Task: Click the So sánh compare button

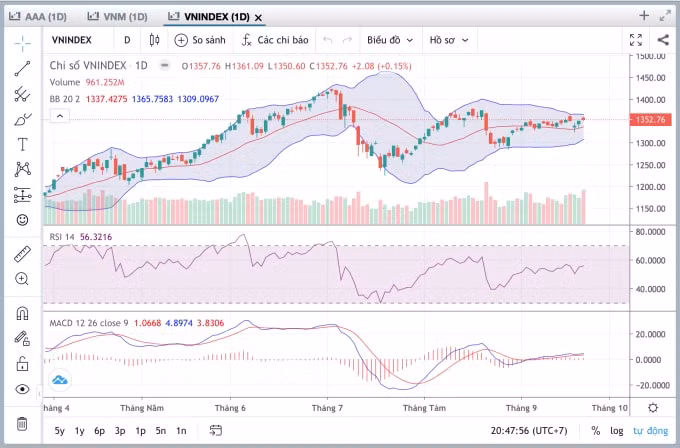Action: tap(200, 40)
